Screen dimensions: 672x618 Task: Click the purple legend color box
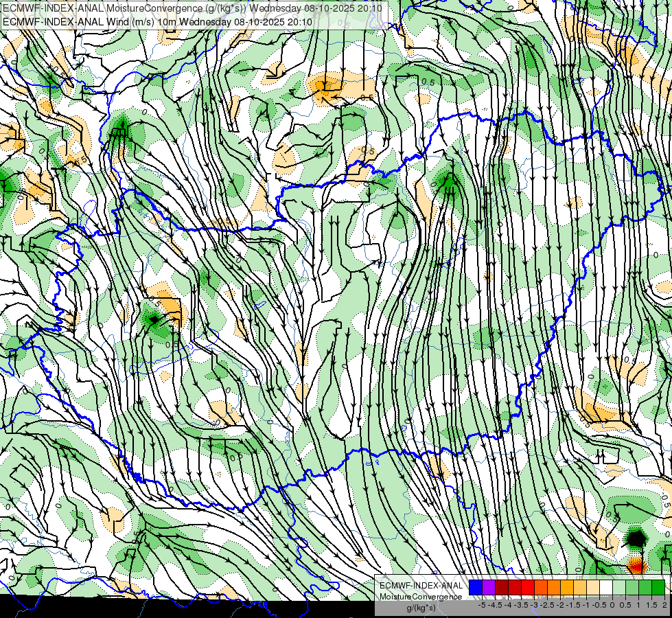click(x=489, y=587)
